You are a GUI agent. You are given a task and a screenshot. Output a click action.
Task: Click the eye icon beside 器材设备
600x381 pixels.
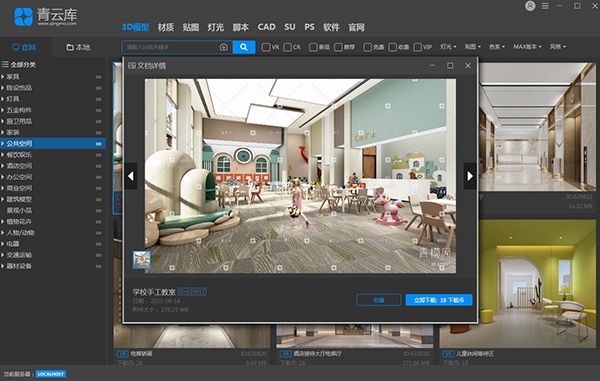(98, 266)
